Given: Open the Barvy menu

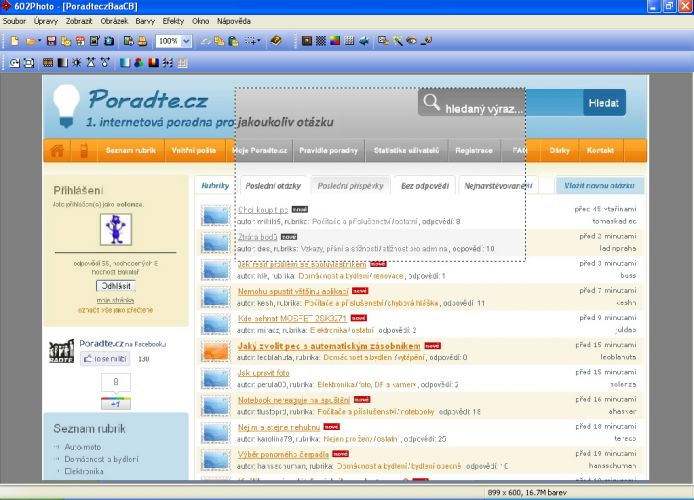Looking at the screenshot, I should pyautogui.click(x=145, y=21).
